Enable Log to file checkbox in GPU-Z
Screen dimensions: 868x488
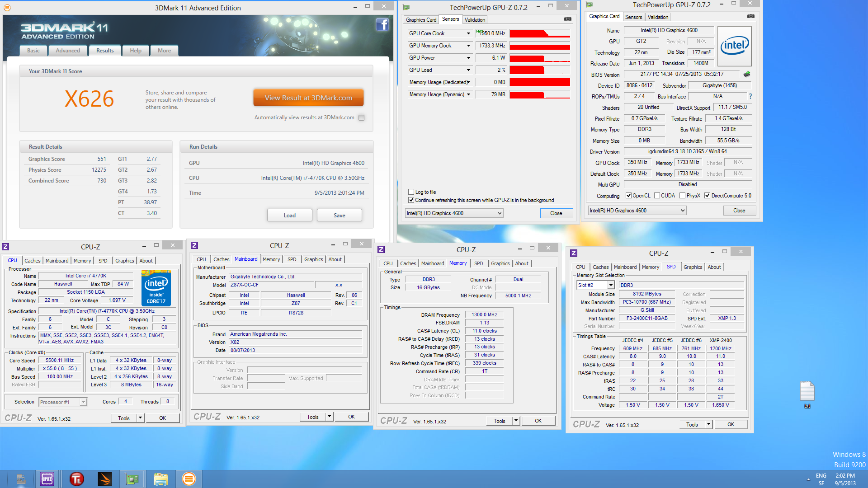[x=411, y=192]
